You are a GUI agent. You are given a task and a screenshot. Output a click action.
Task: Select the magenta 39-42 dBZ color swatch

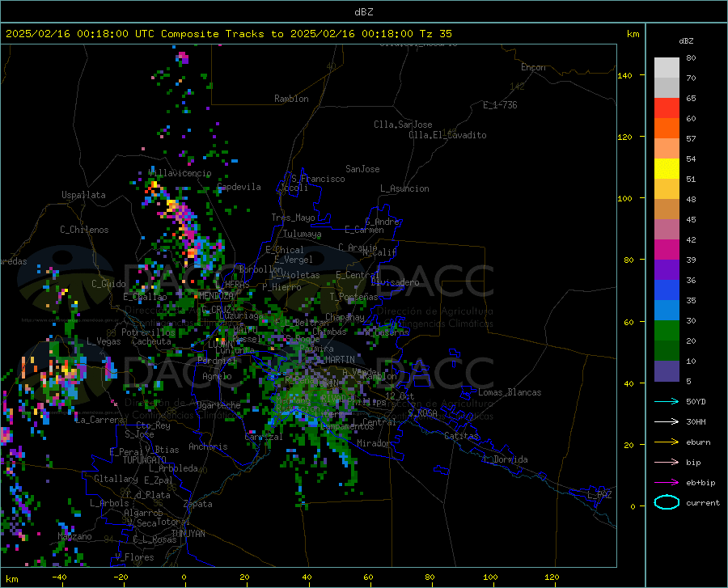point(667,250)
